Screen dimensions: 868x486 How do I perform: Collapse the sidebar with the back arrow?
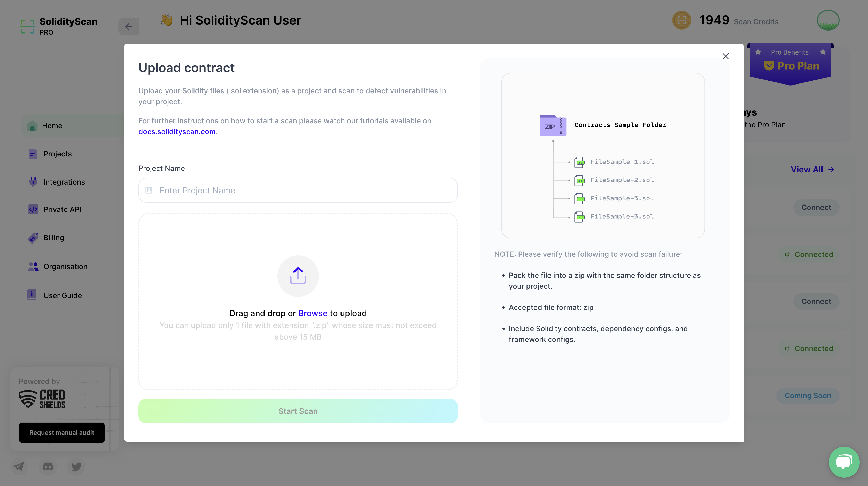pos(129,27)
